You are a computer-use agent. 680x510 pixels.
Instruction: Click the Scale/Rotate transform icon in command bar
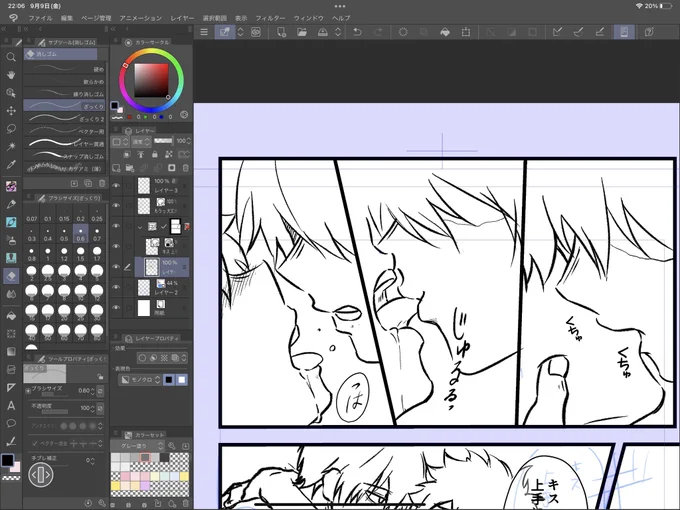(466, 32)
